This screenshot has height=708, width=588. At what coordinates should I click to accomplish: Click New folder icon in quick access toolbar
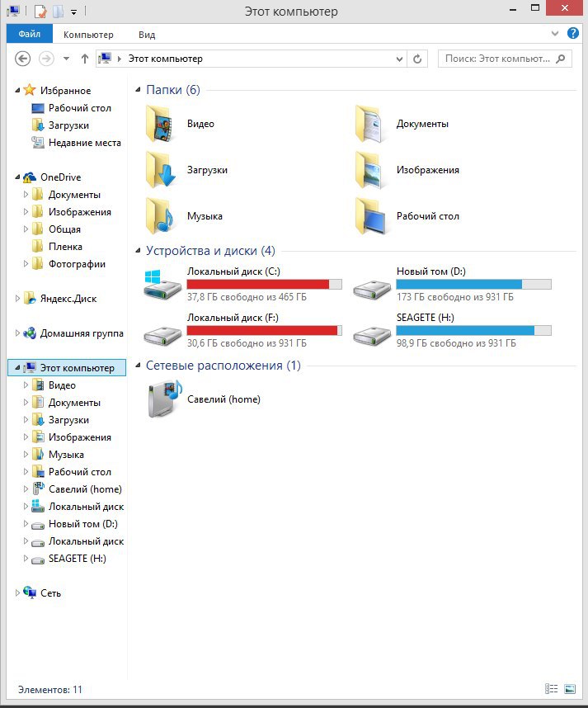tap(58, 11)
